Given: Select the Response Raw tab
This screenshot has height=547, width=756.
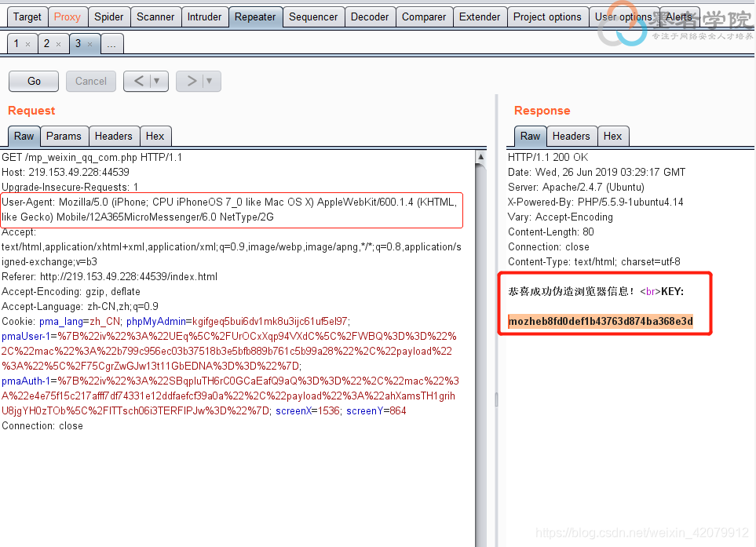Looking at the screenshot, I should tap(531, 137).
